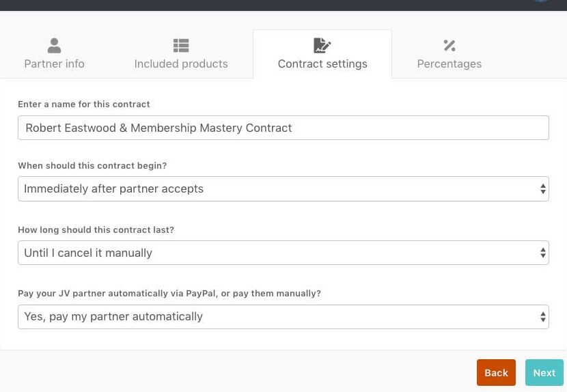Open 'Yes, pay my partner automatically' dropdown
Viewport: 567px width, 392px height.
[x=273, y=317]
